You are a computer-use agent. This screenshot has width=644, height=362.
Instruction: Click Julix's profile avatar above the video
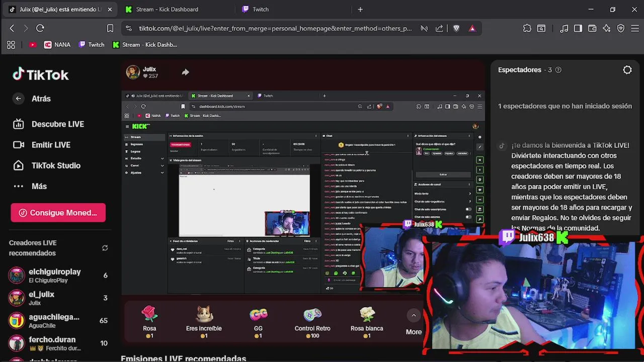tap(133, 72)
